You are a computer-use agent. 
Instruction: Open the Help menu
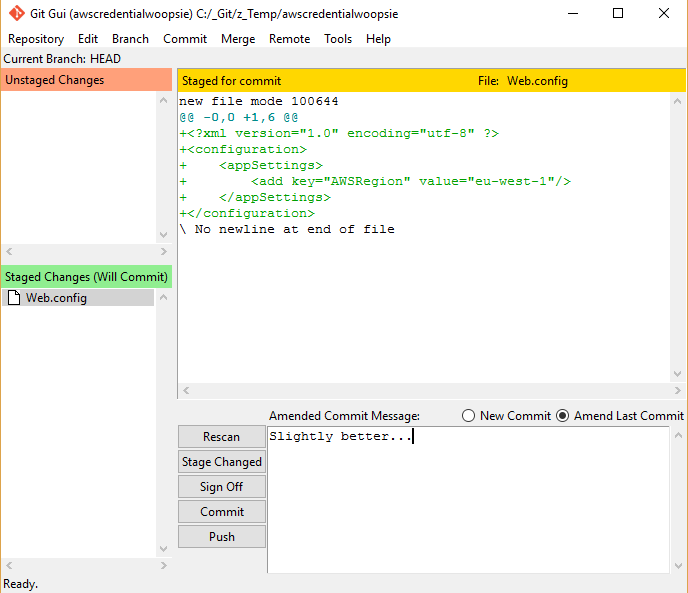pyautogui.click(x=378, y=39)
